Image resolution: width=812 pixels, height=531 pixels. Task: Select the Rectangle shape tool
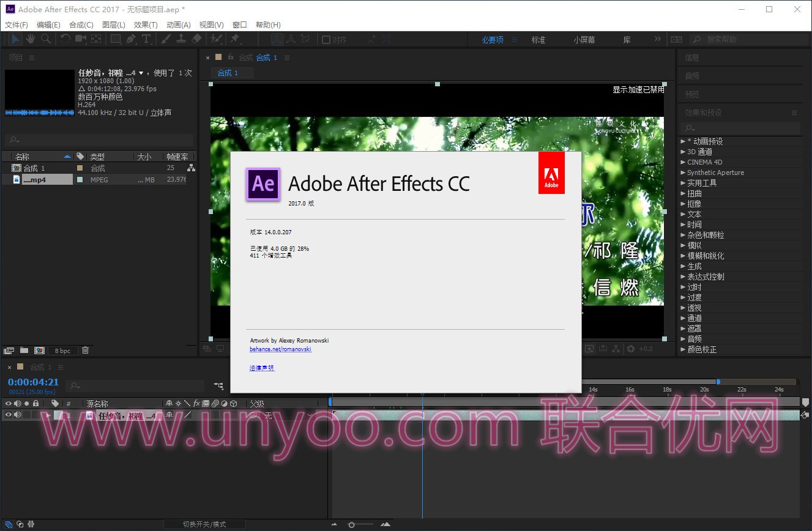pos(115,39)
